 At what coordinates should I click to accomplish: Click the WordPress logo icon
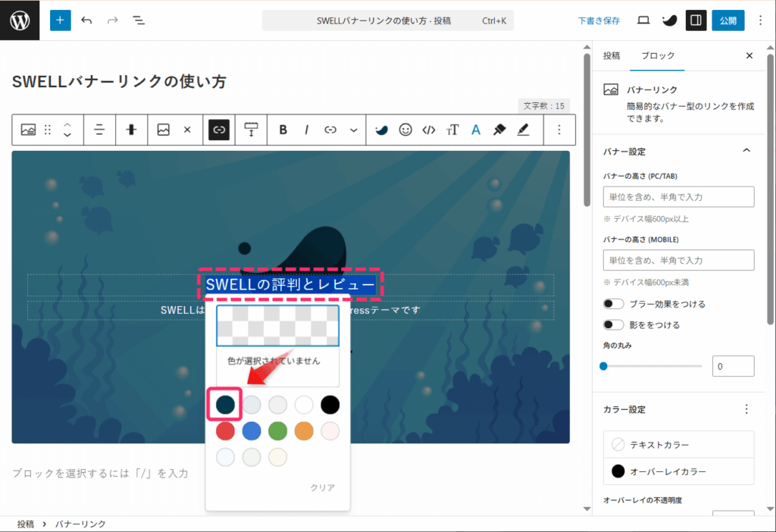pyautogui.click(x=20, y=20)
